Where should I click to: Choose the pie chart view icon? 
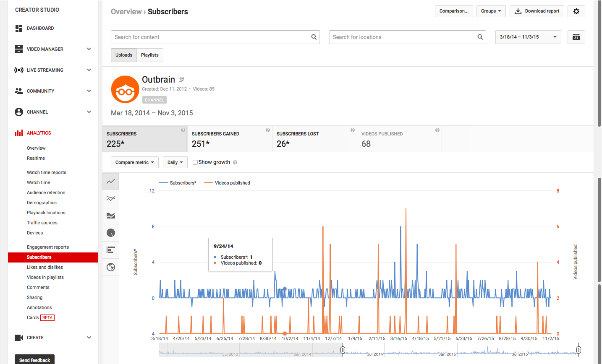[111, 233]
